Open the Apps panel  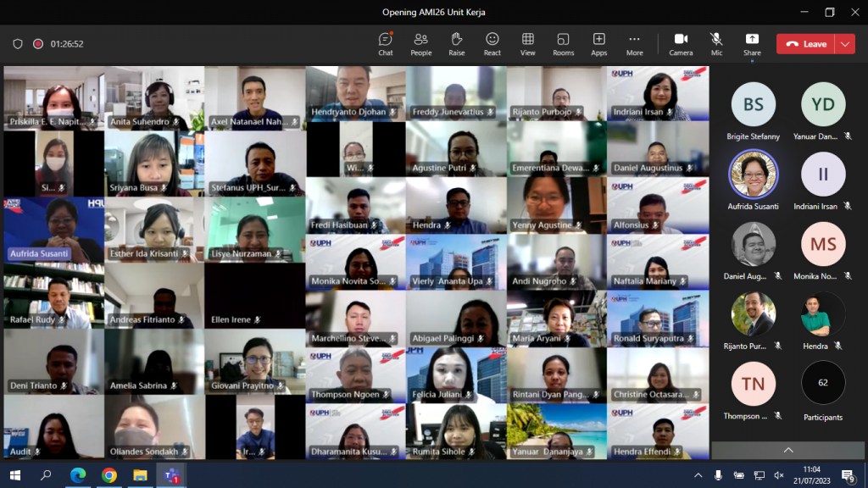pos(599,43)
